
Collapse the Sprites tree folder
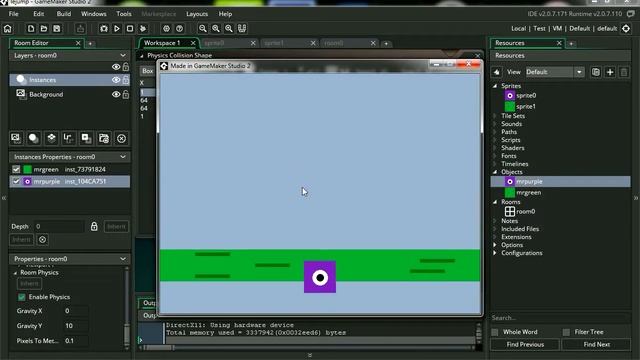tap(495, 86)
